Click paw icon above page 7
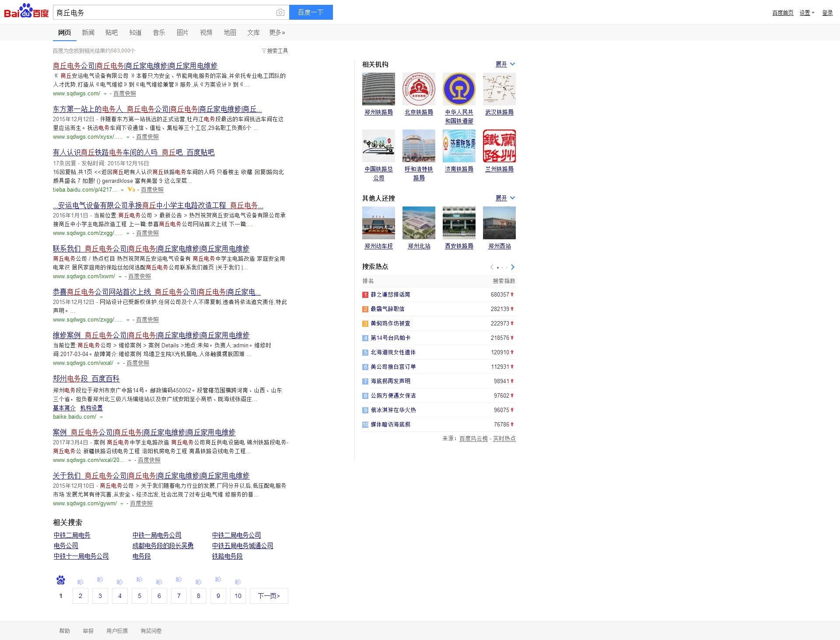Viewport: 840px width, 640px height. point(179,580)
